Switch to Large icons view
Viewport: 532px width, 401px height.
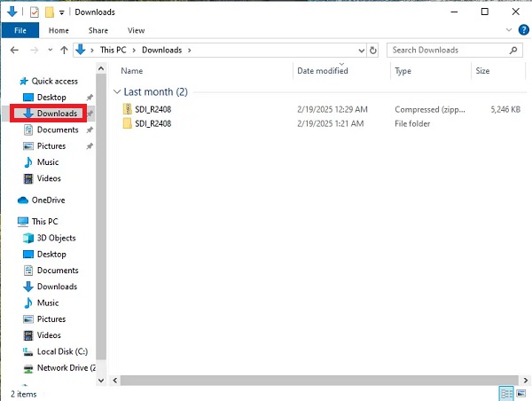point(521,394)
